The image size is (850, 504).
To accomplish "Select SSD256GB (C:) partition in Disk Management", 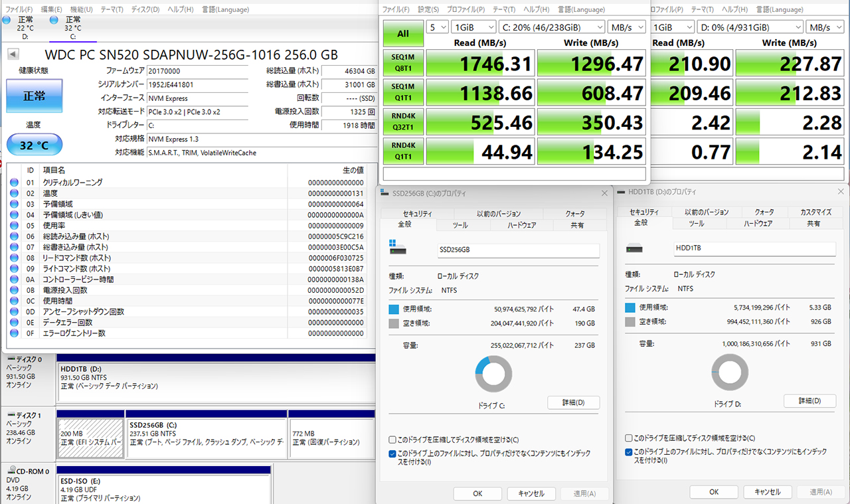I will 206,434.
